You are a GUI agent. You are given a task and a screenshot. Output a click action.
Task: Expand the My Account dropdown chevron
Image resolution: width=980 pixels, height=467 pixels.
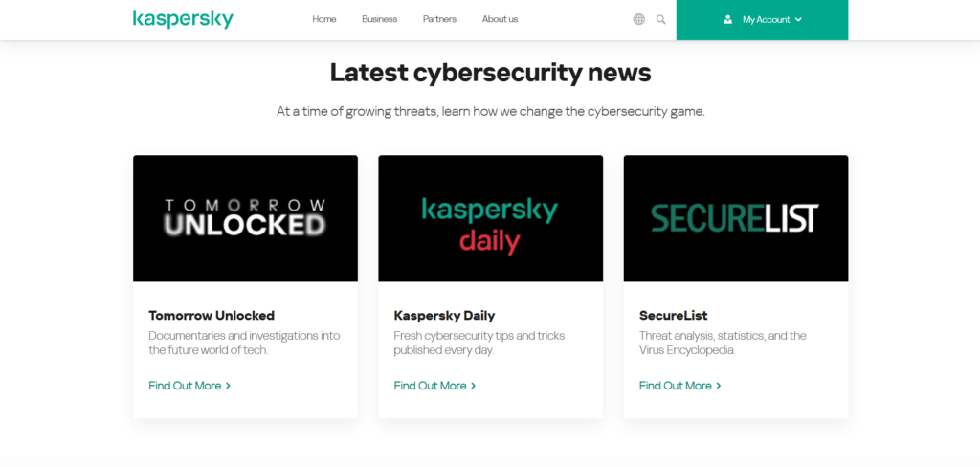pos(798,19)
